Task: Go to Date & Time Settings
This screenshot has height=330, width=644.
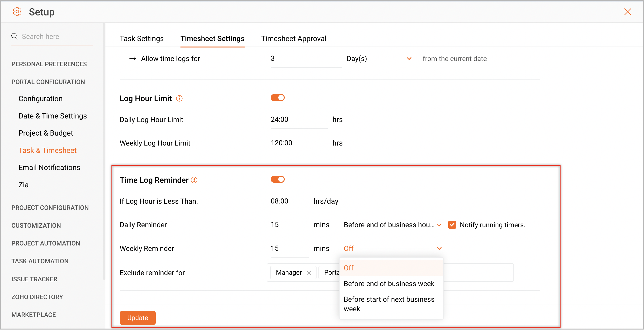Action: click(x=52, y=116)
